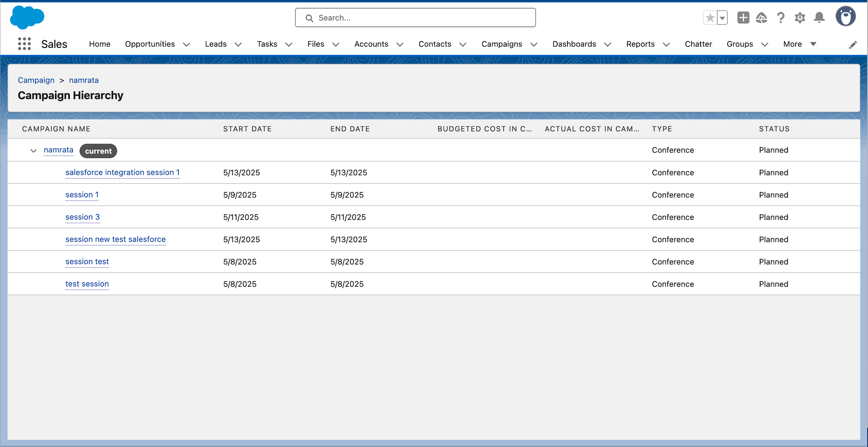Click the Campaign breadcrumb link
868x447 pixels.
point(36,80)
